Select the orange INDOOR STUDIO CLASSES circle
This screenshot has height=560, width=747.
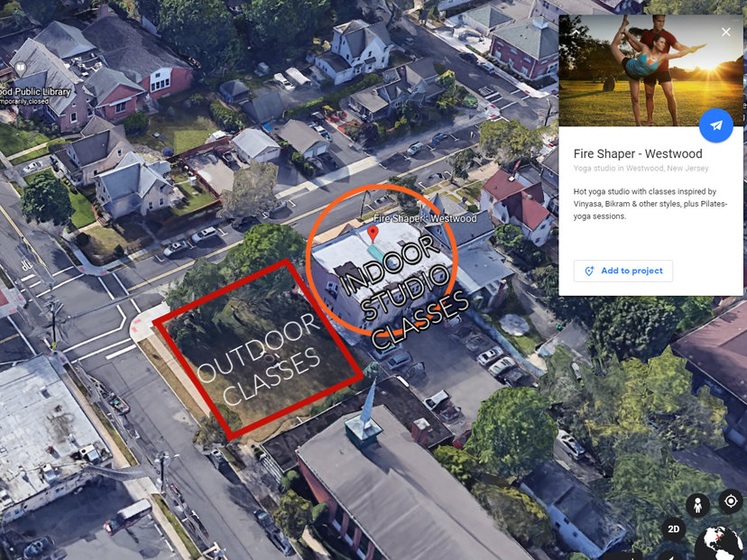(x=382, y=260)
